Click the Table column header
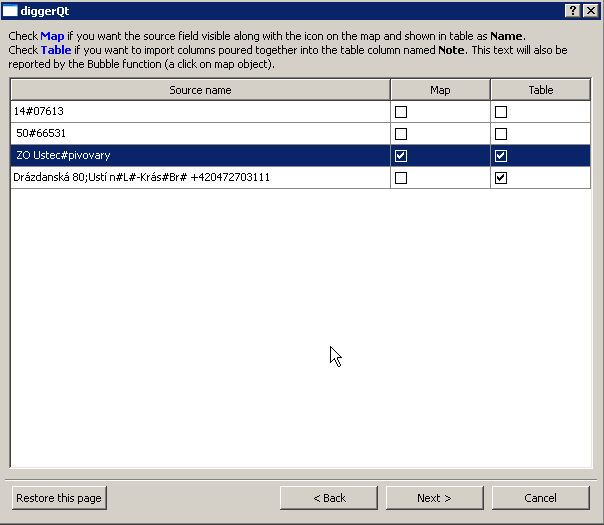 [540, 90]
